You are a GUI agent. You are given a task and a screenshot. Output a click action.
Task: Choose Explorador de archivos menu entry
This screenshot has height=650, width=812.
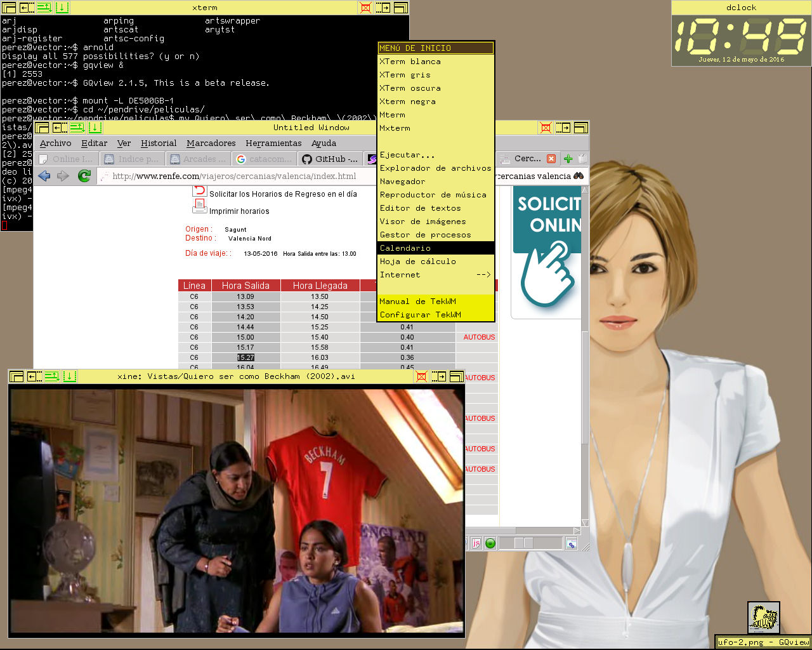[x=435, y=168]
